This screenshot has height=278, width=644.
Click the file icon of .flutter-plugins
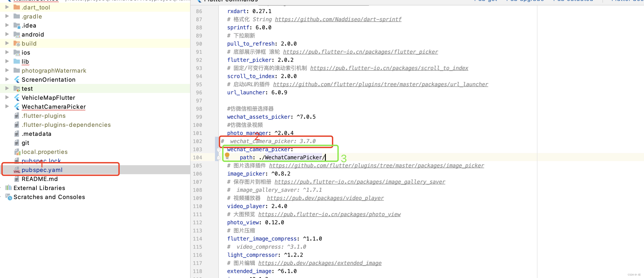[x=16, y=116]
